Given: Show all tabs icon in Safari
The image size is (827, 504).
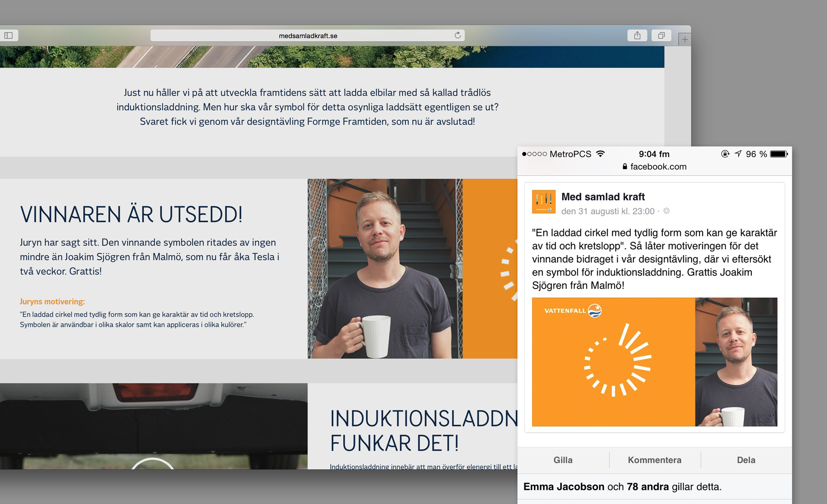Looking at the screenshot, I should pos(661,36).
